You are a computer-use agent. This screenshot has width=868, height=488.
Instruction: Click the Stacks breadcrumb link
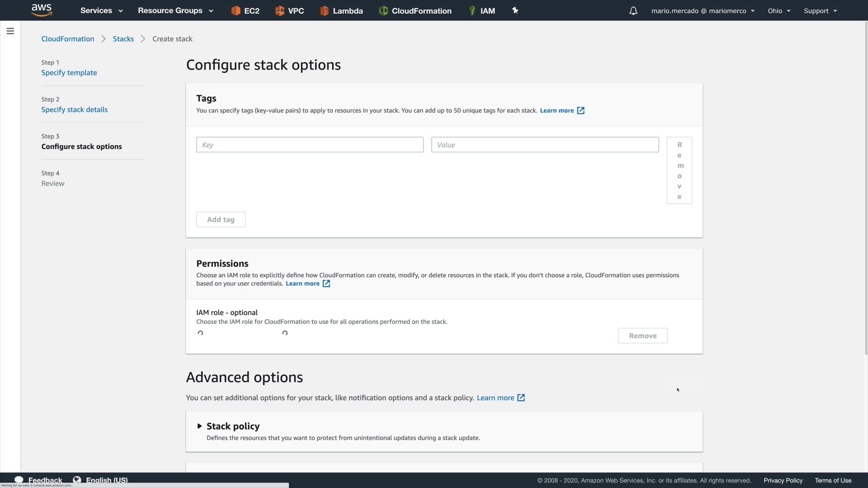[x=123, y=39]
